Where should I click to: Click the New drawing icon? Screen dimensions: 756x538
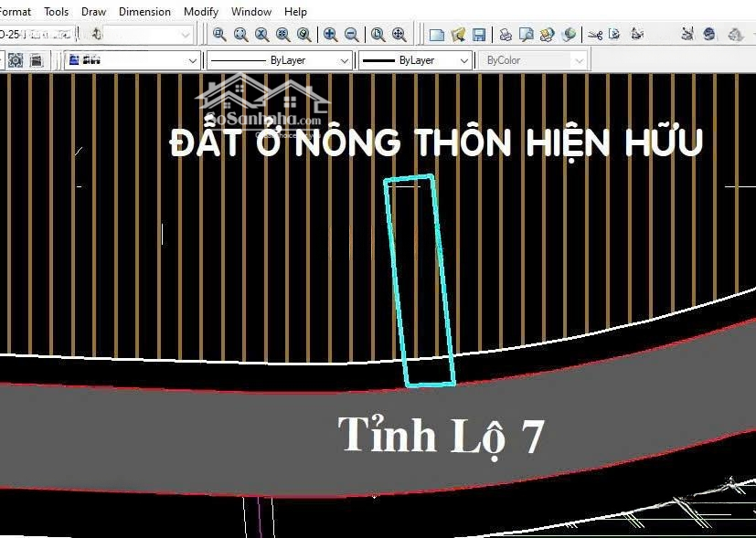437,35
